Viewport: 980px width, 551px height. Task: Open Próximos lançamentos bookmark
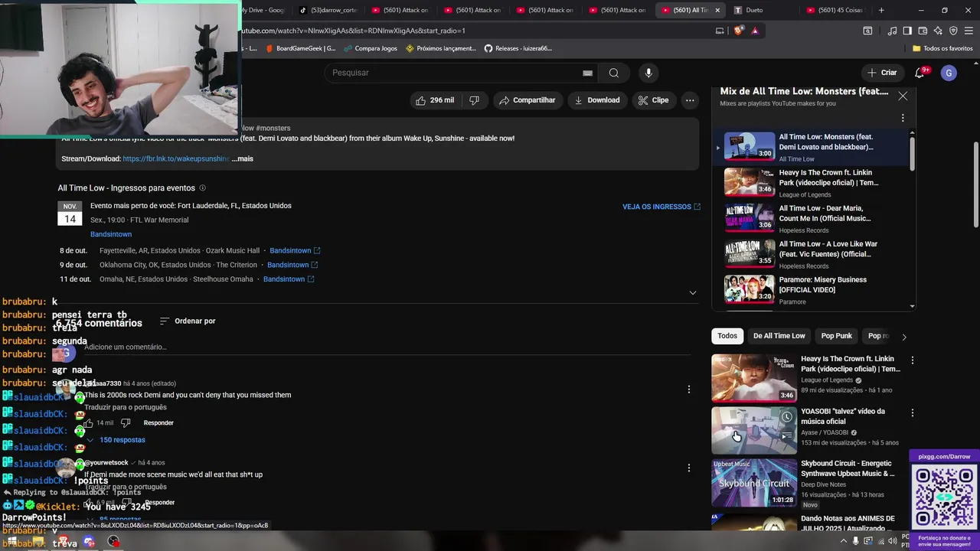click(441, 48)
